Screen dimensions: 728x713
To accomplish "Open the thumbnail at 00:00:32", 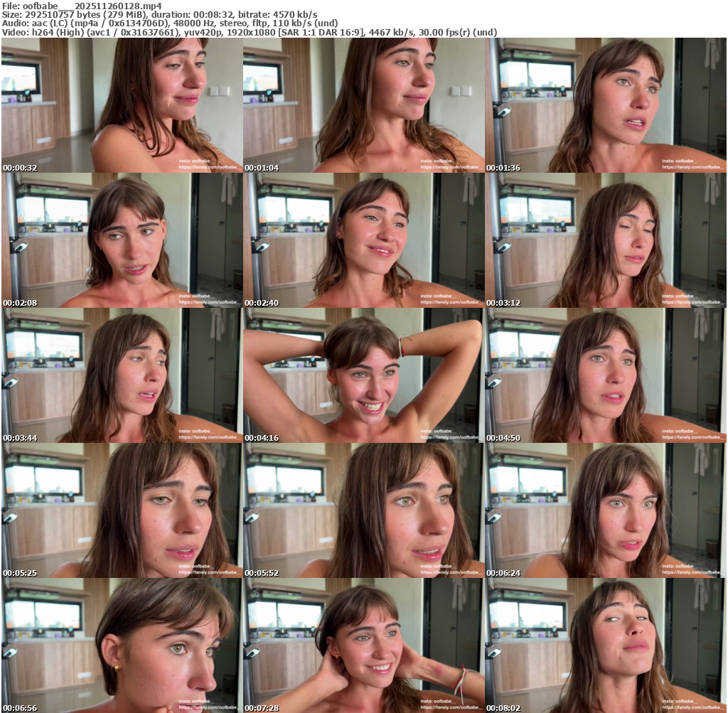I will click(122, 105).
